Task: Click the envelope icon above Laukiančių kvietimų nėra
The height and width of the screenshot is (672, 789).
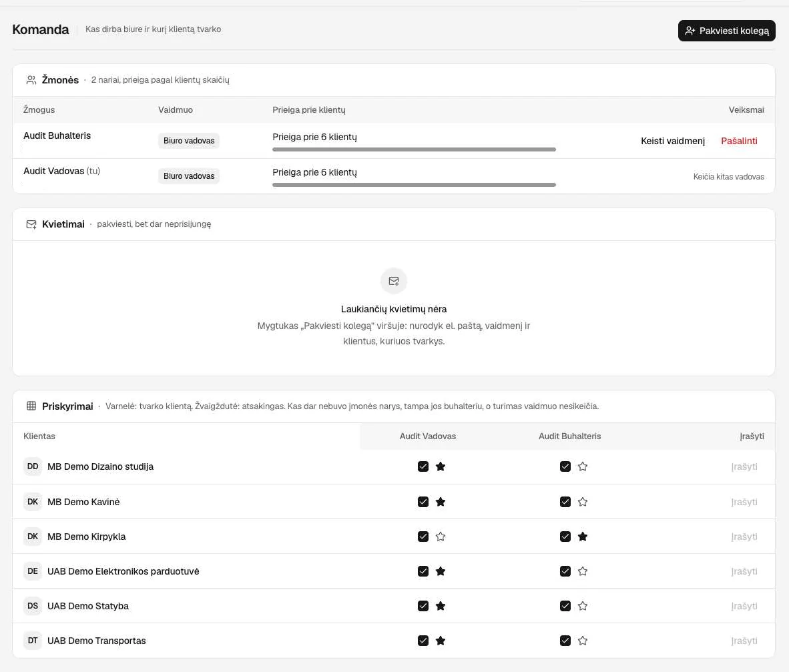Action: click(393, 281)
